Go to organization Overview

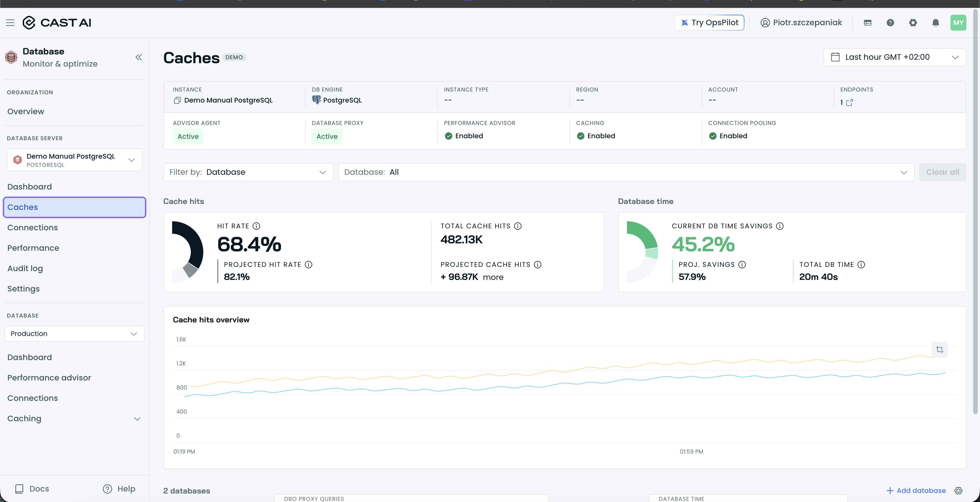click(x=26, y=111)
